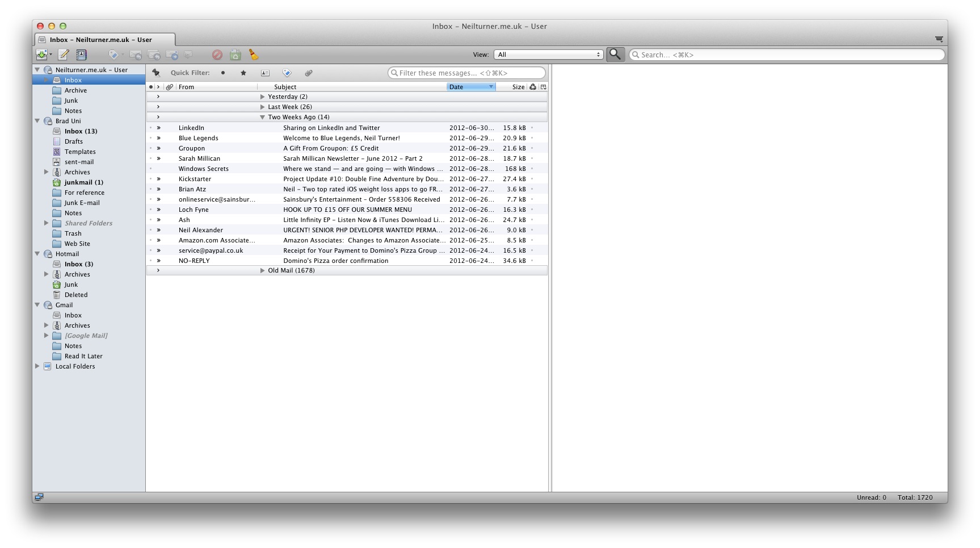This screenshot has height=548, width=980.
Task: Expand the Yesterday message group
Action: pyautogui.click(x=262, y=97)
